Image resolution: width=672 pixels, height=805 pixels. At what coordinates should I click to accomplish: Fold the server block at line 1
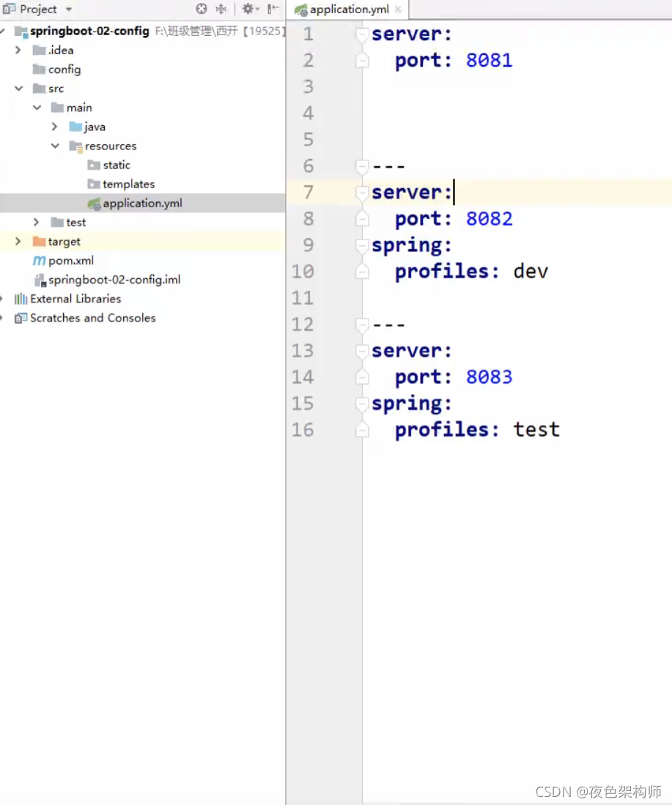coord(362,34)
